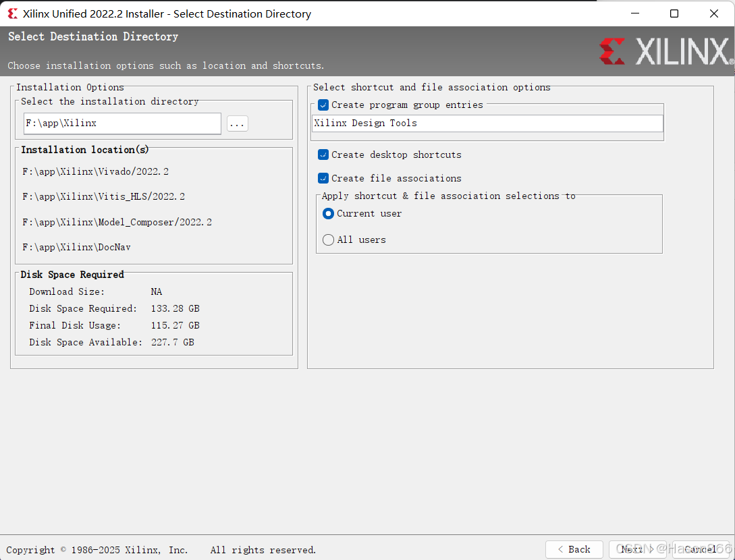Image resolution: width=735 pixels, height=560 pixels.
Task: Toggle Create program group entries checkbox
Action: [x=323, y=105]
